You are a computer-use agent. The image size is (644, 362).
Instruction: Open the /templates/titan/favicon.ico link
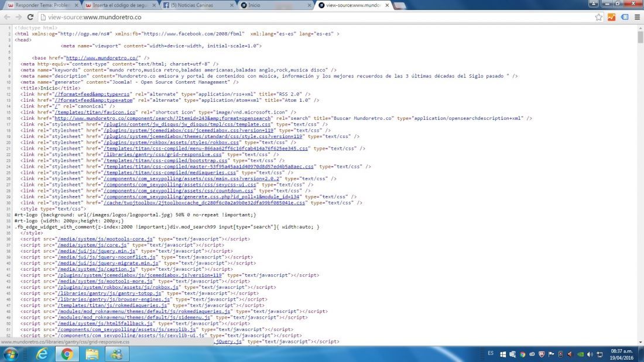pyautogui.click(x=95, y=112)
